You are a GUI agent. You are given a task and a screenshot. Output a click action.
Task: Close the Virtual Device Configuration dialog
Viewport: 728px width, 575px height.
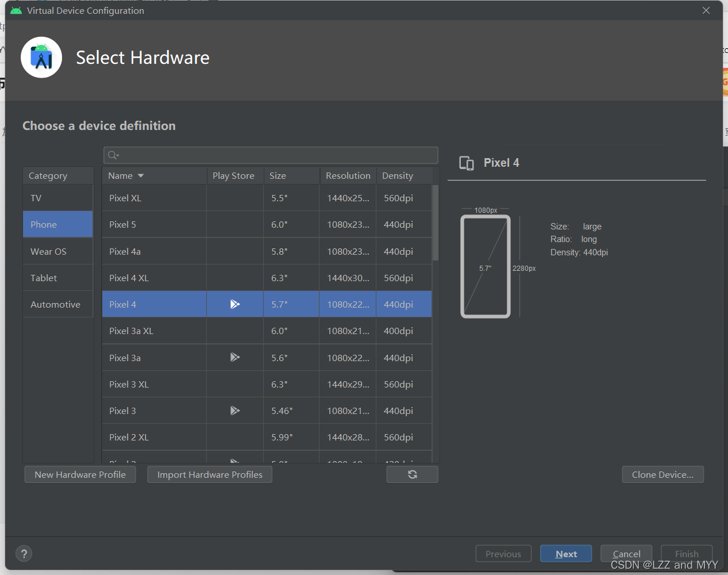pos(706,10)
